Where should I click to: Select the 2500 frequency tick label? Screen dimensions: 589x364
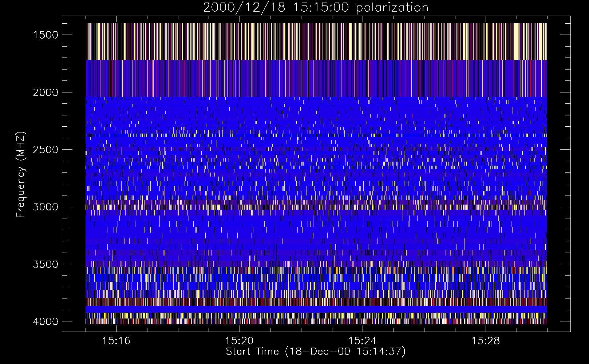46,150
